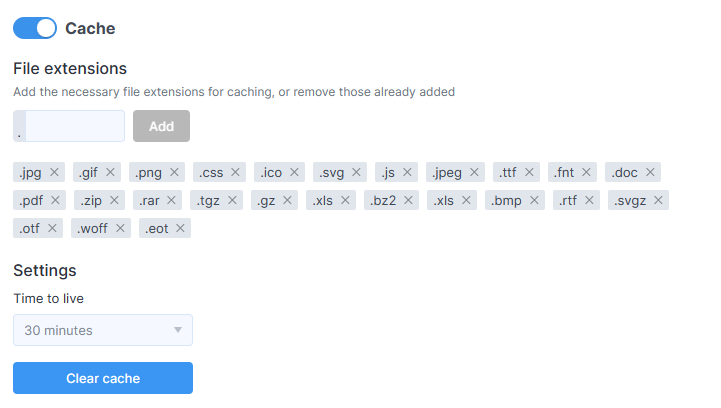Delete the .css extension chip
Image resolution: width=721 pixels, height=408 pixels.
point(235,172)
